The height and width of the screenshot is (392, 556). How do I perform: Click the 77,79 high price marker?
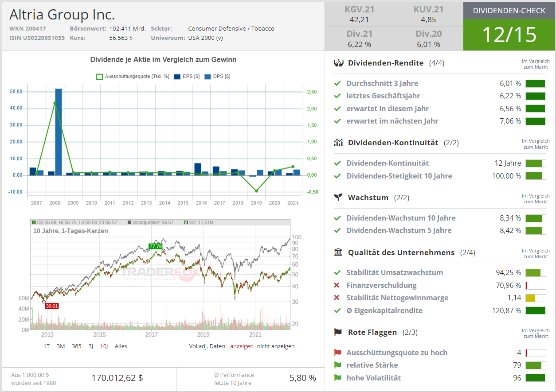tap(156, 246)
